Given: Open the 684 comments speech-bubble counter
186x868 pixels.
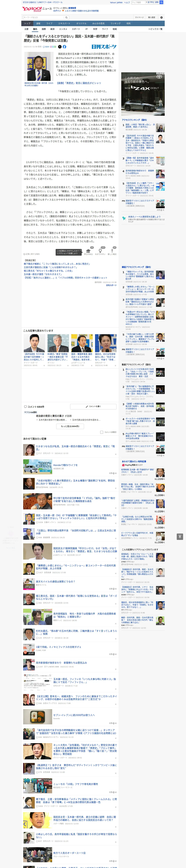Looking at the screenshot, I should 46,47.
